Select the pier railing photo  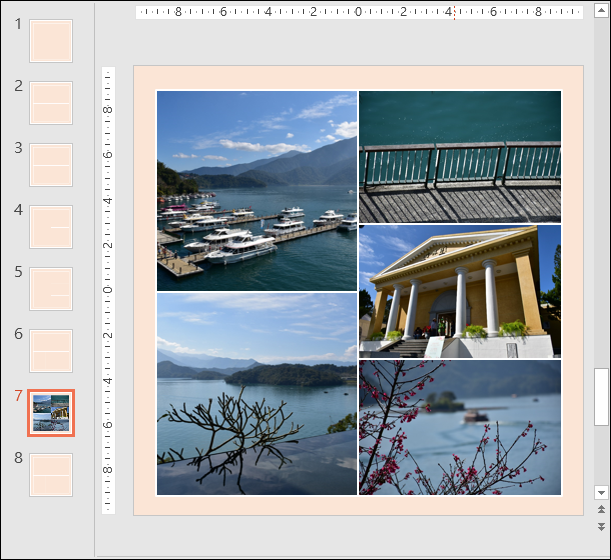click(x=460, y=157)
